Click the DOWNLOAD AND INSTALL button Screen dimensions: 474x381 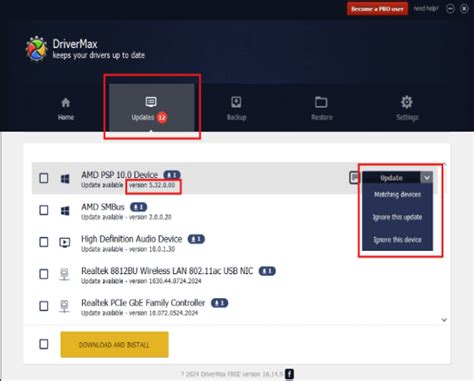pos(114,345)
